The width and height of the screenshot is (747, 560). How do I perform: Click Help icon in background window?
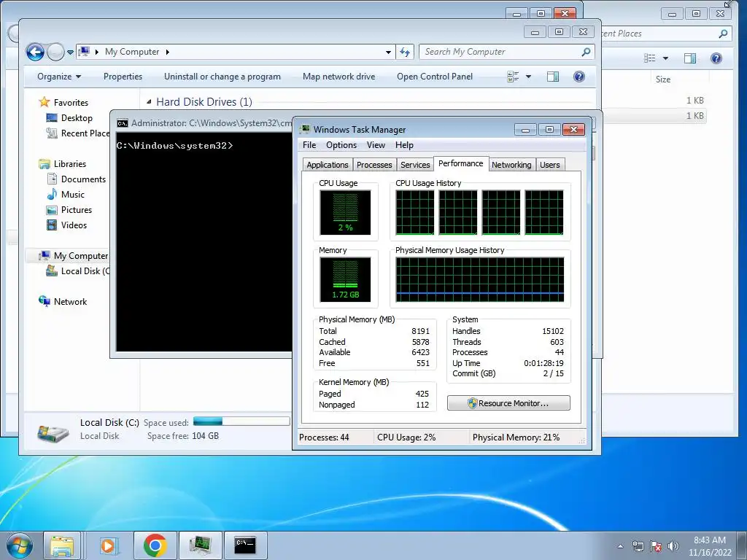point(716,58)
